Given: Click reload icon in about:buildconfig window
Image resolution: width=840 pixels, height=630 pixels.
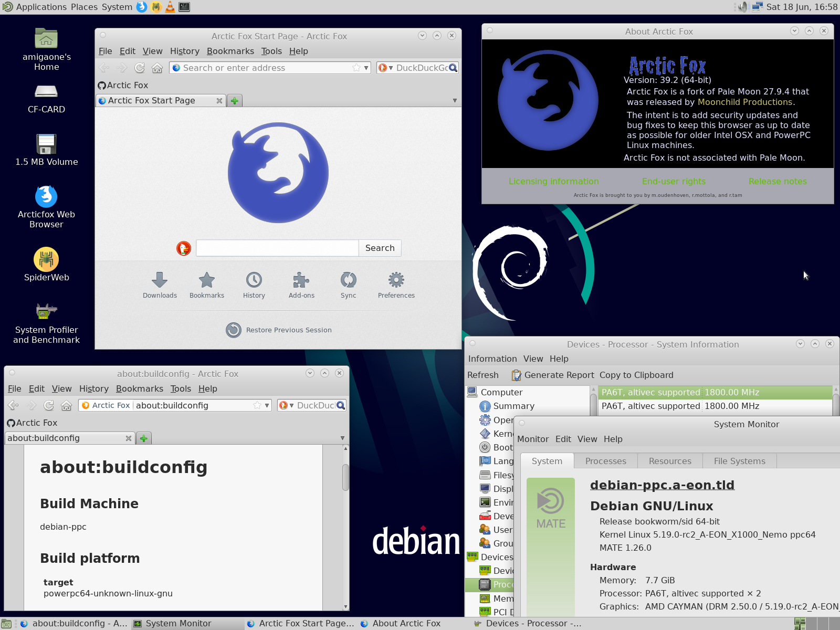Looking at the screenshot, I should pyautogui.click(x=49, y=405).
